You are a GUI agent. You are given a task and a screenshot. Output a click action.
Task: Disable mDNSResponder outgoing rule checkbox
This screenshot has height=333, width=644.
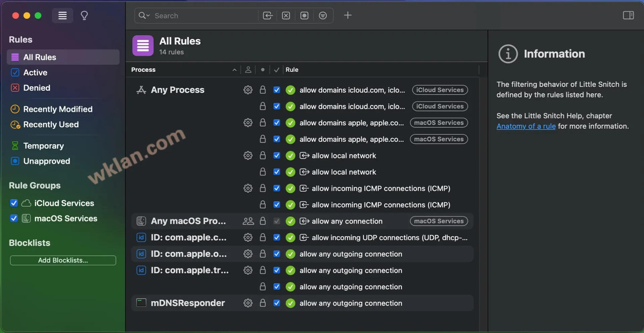[277, 303]
